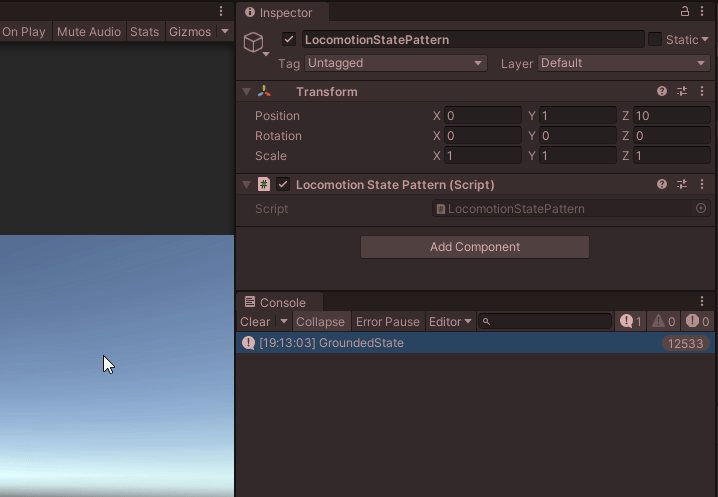The height and width of the screenshot is (497, 718).
Task: Open Transform help reference icon
Action: click(662, 91)
